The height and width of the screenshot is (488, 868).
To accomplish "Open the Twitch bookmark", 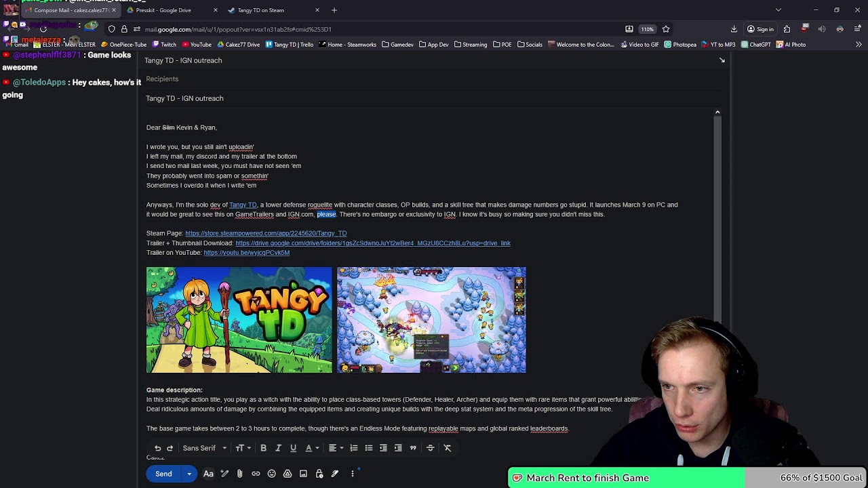I will pos(164,45).
